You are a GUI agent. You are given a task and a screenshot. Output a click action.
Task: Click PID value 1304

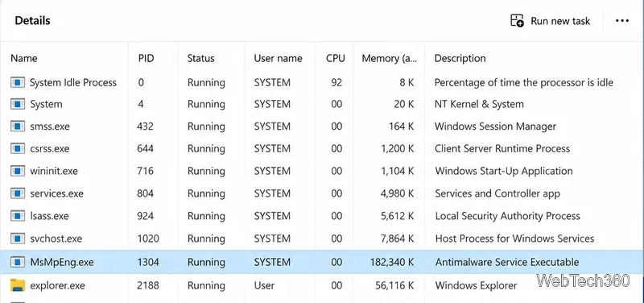148,262
